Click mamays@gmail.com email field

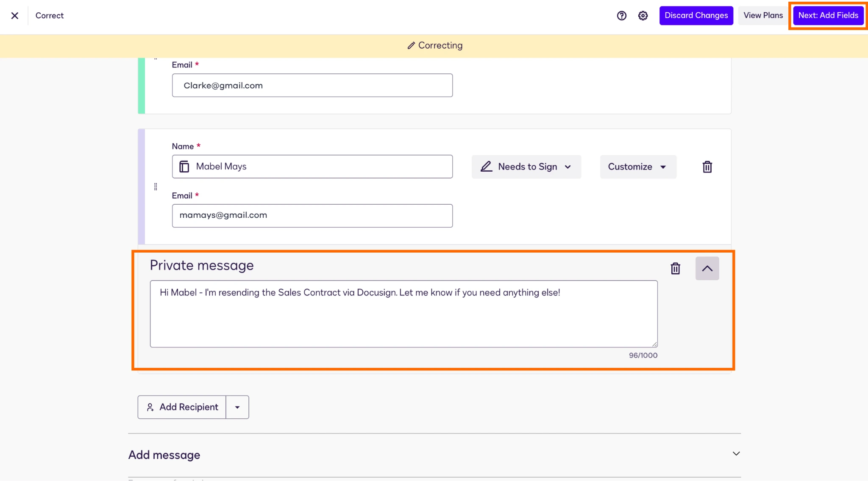pyautogui.click(x=312, y=216)
